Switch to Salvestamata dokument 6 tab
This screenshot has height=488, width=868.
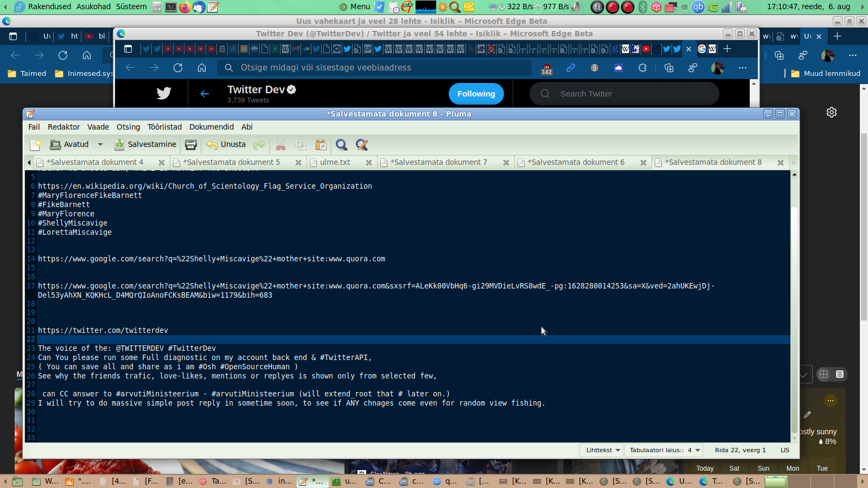(576, 162)
